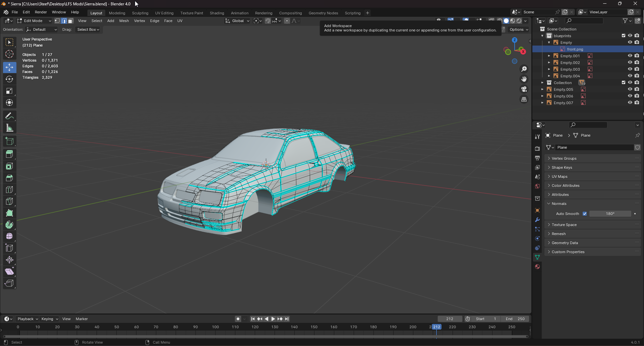Select the Rotate tool
The width and height of the screenshot is (644, 346).
click(9, 79)
